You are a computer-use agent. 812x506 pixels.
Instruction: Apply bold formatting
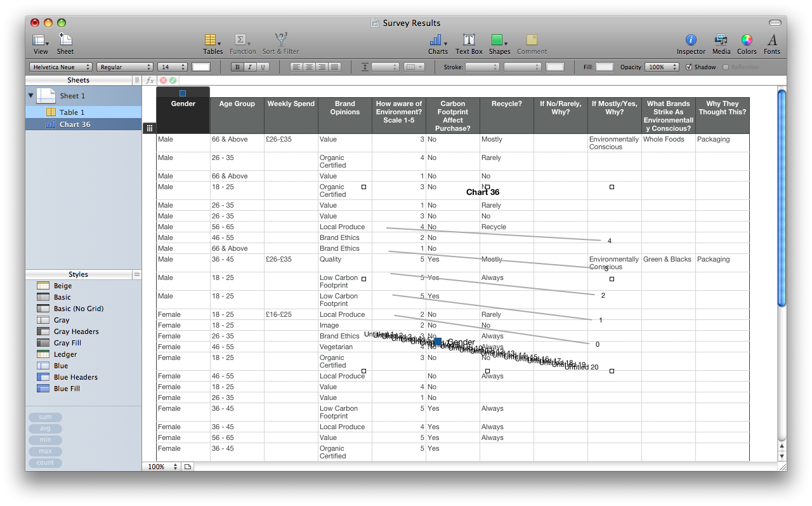click(237, 67)
